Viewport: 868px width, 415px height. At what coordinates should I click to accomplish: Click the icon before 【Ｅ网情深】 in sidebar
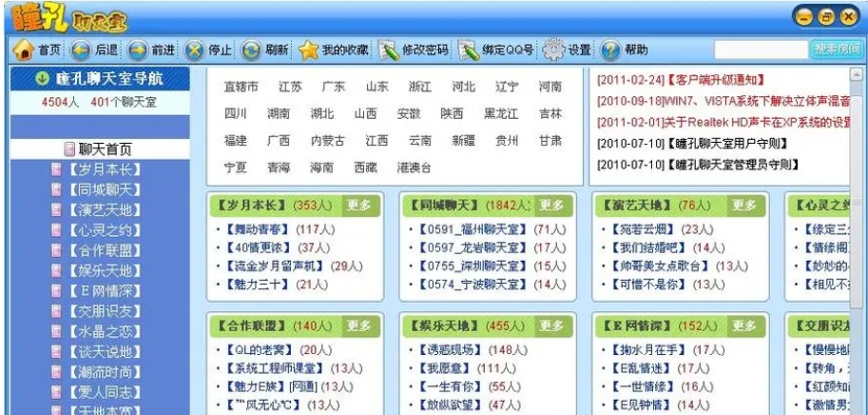click(56, 291)
